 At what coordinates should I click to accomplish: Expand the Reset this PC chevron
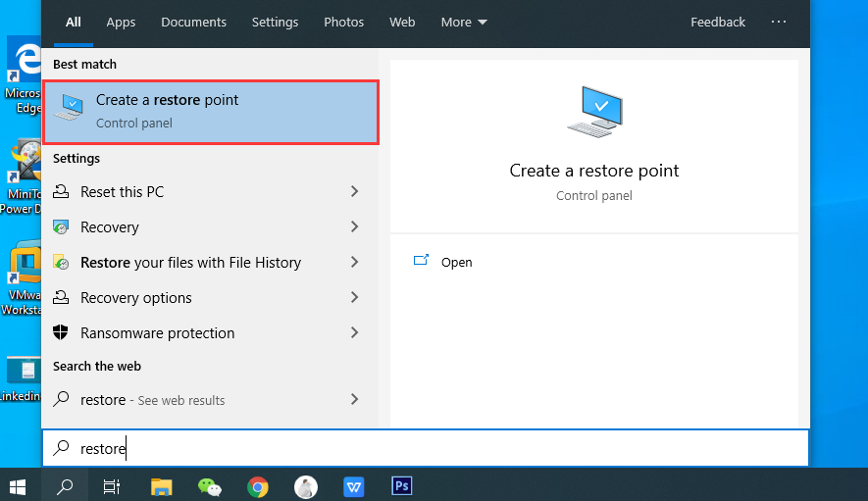coord(354,191)
